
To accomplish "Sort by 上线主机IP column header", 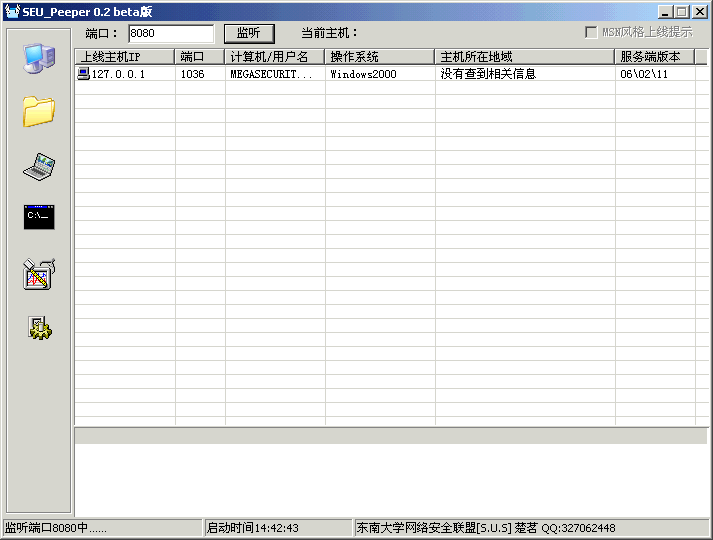I will click(125, 57).
